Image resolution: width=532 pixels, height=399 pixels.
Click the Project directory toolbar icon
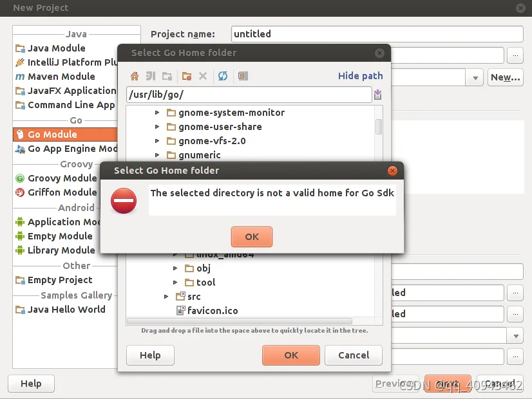(151, 76)
